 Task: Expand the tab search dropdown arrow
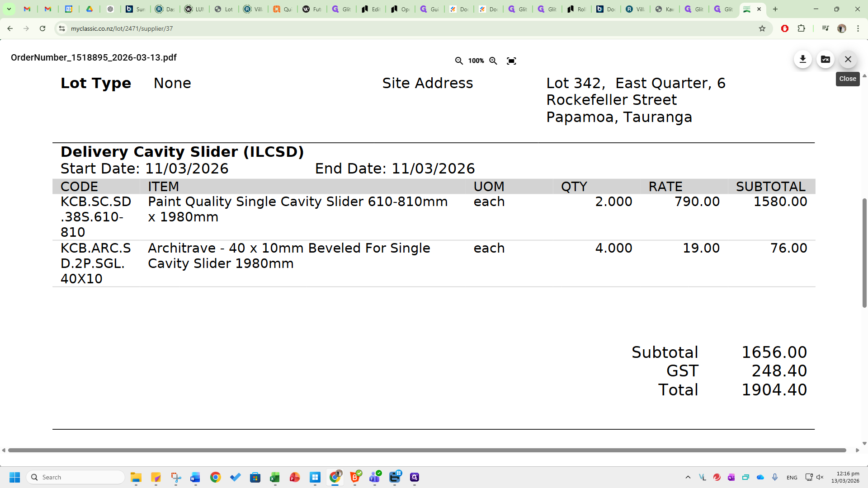click(9, 9)
